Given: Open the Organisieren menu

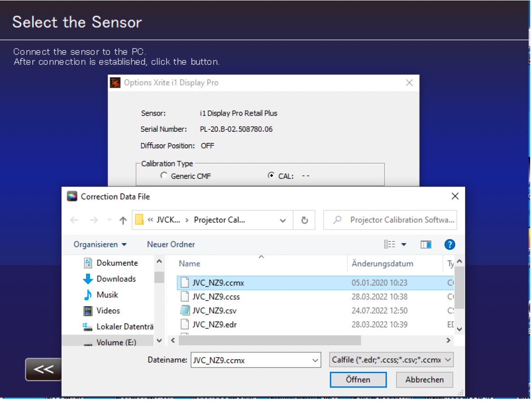Looking at the screenshot, I should pos(100,245).
